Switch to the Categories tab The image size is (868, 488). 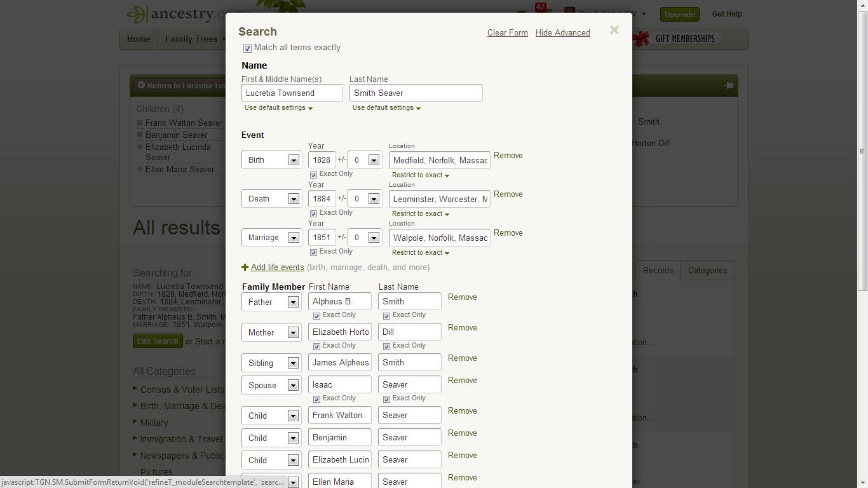pos(707,270)
